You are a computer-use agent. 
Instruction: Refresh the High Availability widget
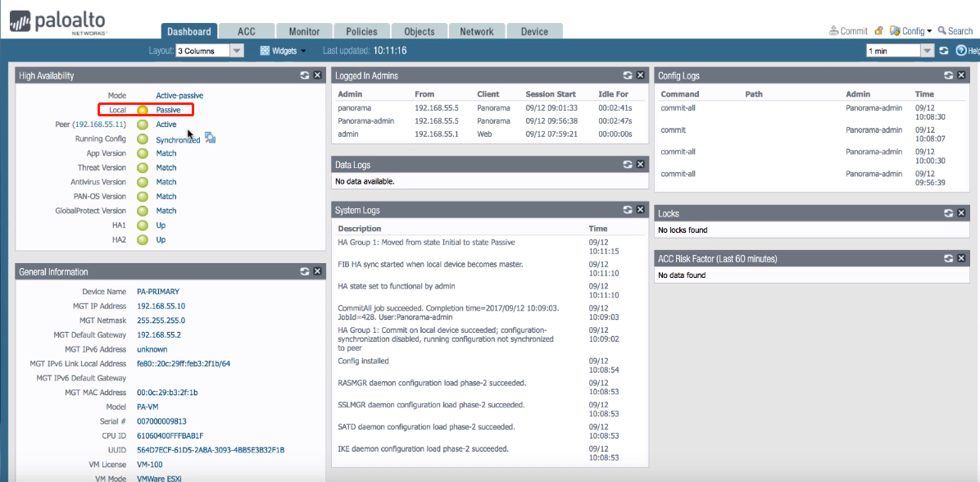point(304,75)
